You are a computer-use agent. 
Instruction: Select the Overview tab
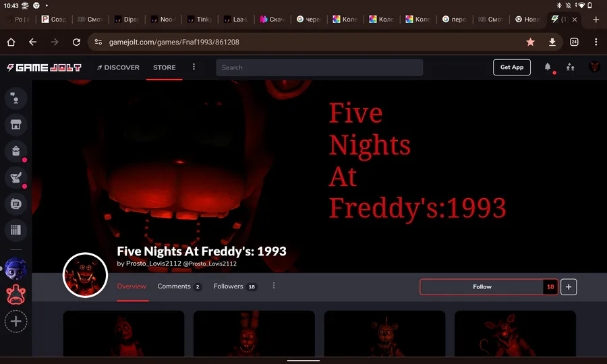tap(132, 286)
